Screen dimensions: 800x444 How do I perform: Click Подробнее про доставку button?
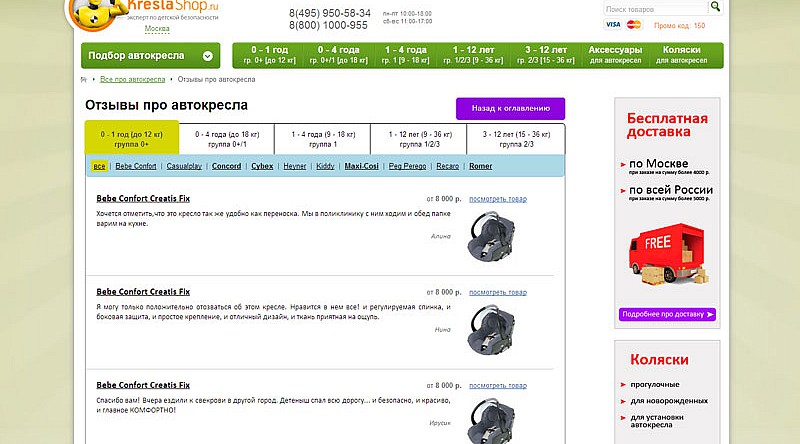point(667,314)
